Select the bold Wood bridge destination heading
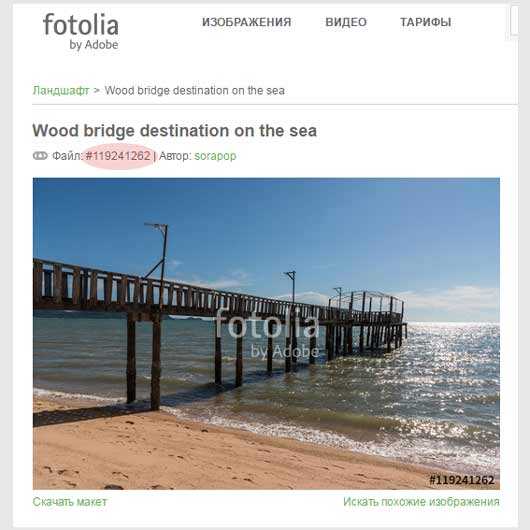Image resolution: width=530 pixels, height=530 pixels. pyautogui.click(x=175, y=131)
